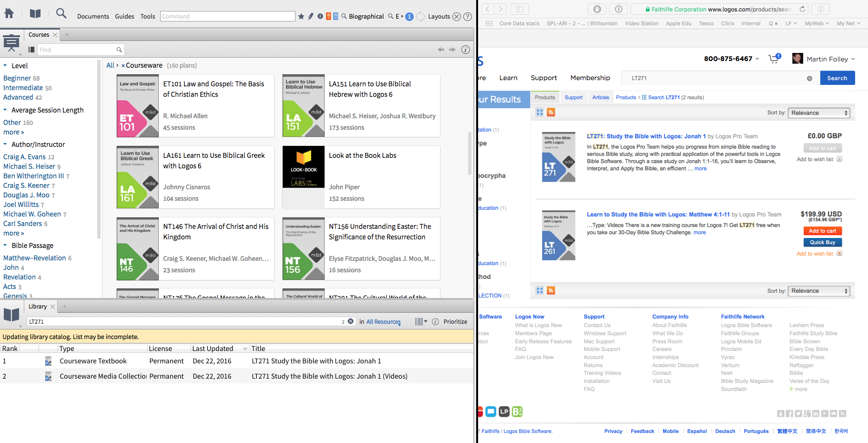Collapse the Level facet section
Screen dimensions: 868x443
pos(5,66)
